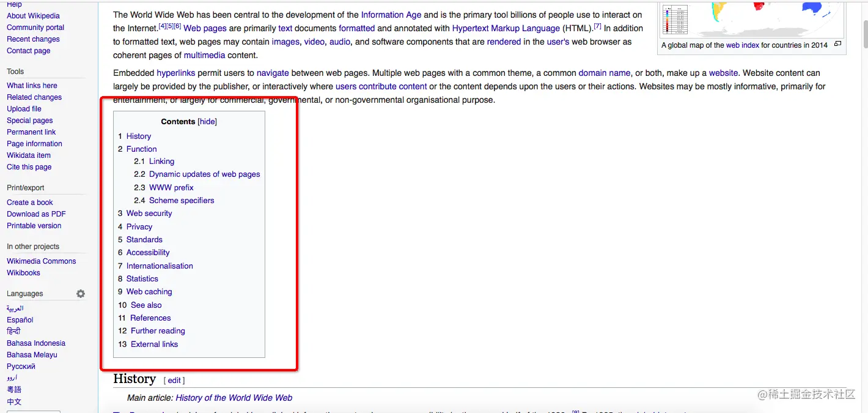Open Web pages article link
This screenshot has height=413, width=868.
[205, 28]
